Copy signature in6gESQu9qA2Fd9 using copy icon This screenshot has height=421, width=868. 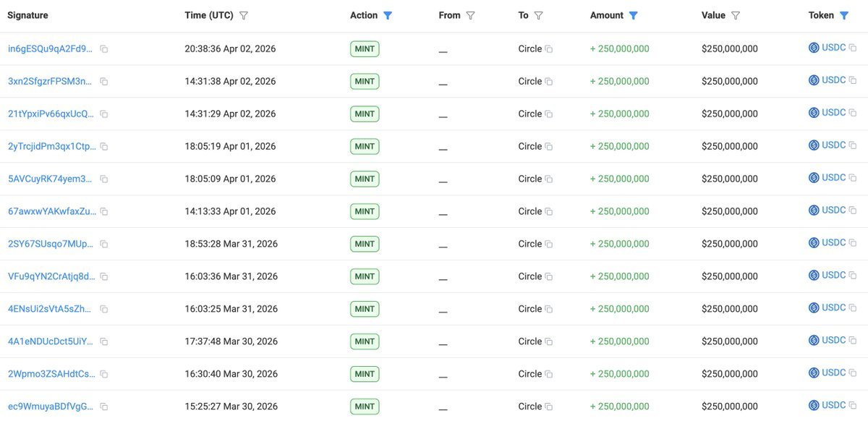tap(104, 49)
